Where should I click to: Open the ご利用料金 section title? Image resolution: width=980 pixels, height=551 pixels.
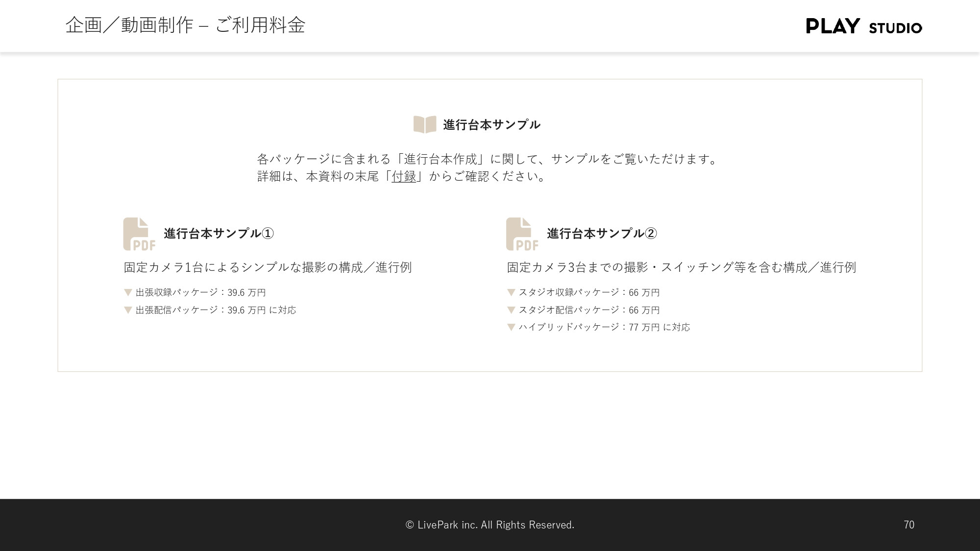pos(260,25)
